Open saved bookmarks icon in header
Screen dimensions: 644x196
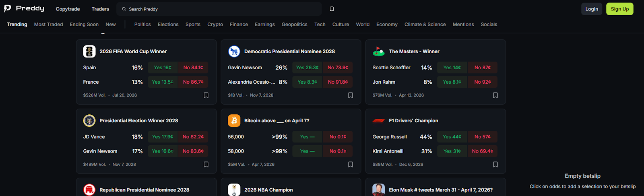(x=332, y=9)
